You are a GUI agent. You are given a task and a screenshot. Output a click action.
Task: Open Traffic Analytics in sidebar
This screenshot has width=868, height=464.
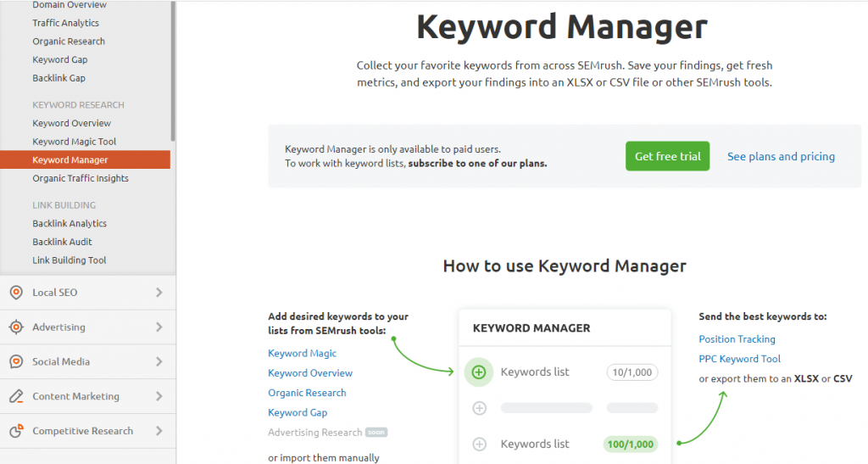coord(65,23)
